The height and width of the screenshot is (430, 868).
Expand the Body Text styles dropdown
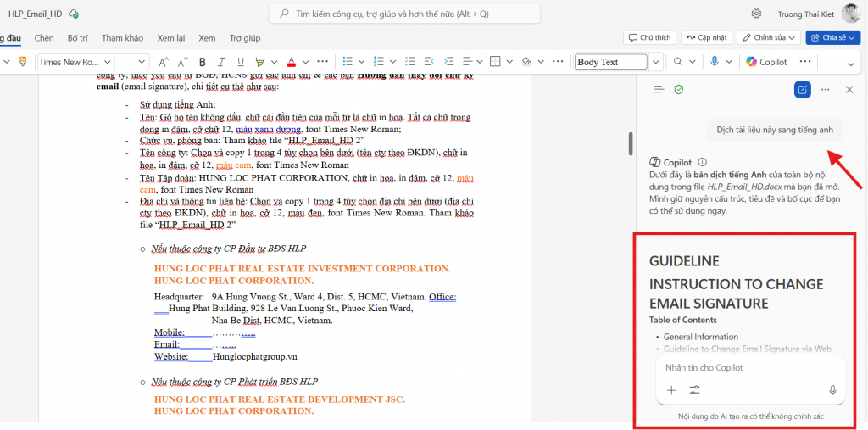pos(655,62)
